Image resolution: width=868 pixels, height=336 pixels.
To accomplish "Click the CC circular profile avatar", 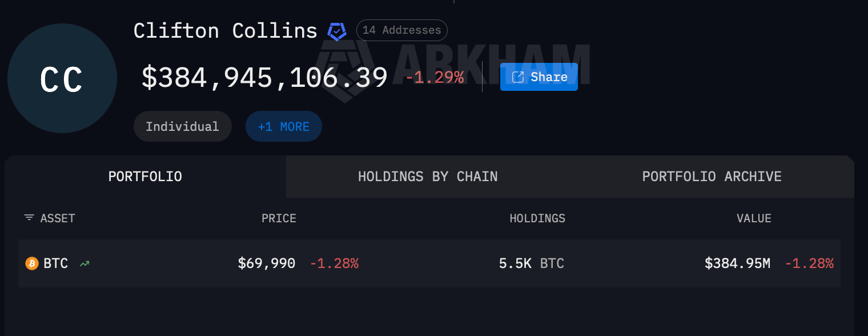I will pyautogui.click(x=62, y=78).
